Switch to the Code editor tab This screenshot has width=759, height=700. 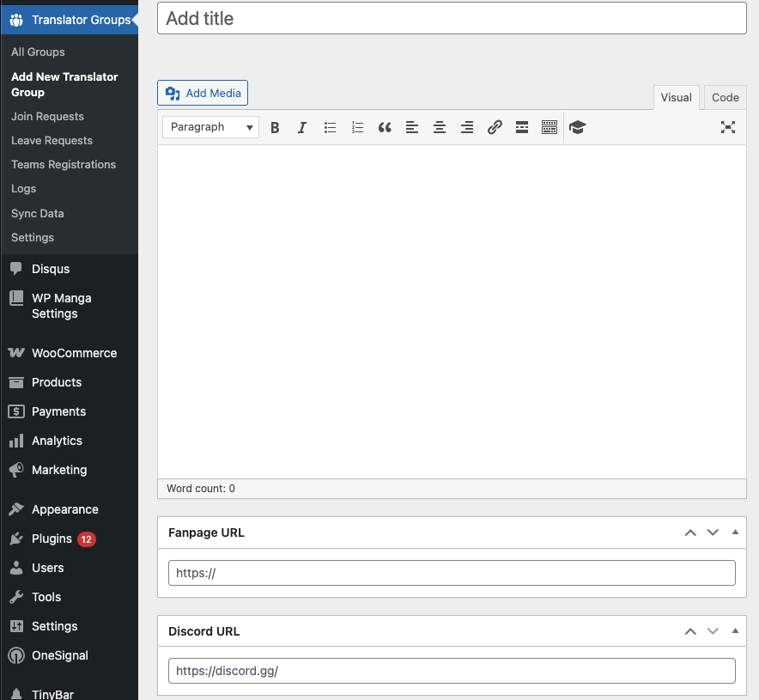pos(726,97)
